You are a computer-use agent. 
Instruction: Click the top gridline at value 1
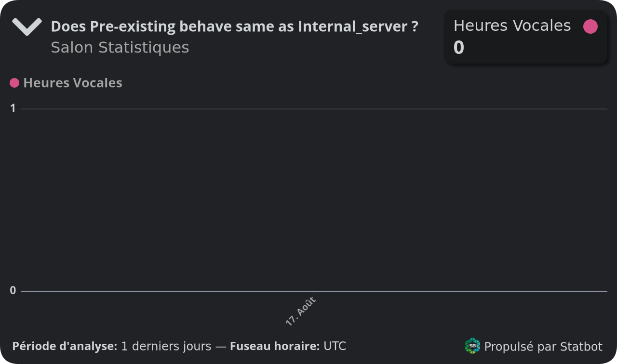coord(313,109)
